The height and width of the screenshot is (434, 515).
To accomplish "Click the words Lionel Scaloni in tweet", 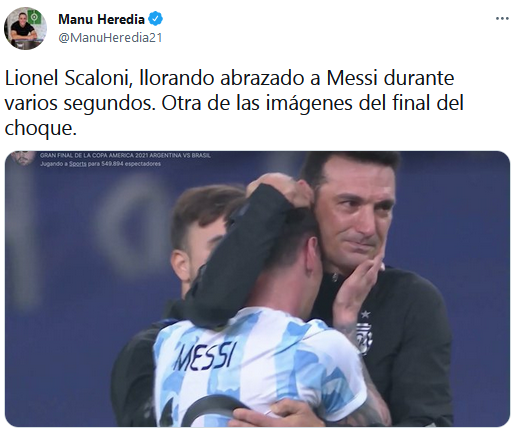I will (67, 79).
